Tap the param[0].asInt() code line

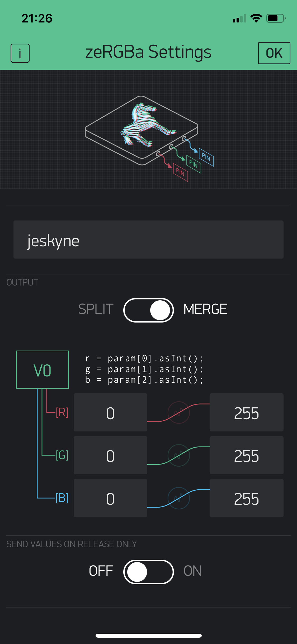coord(144,358)
